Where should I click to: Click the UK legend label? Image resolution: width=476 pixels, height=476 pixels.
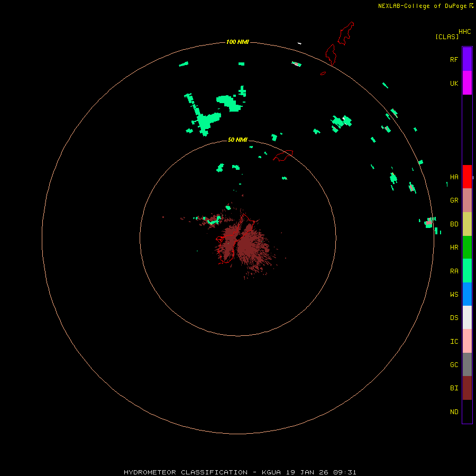tap(454, 83)
